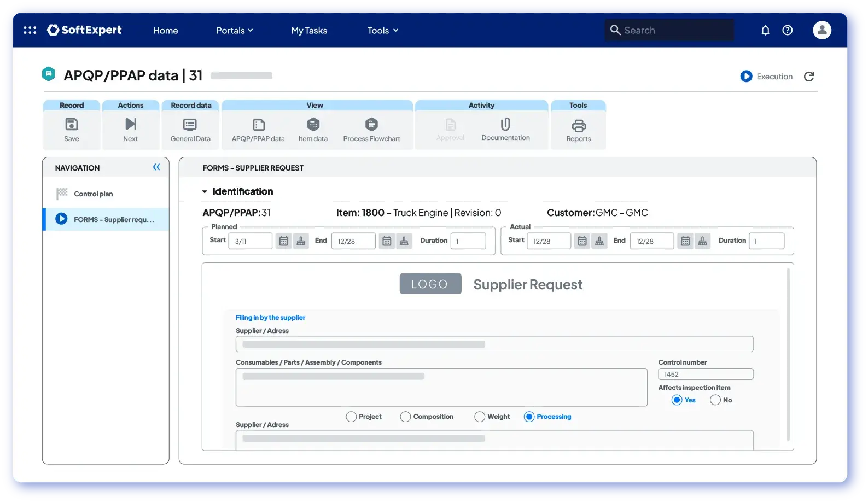868x503 pixels.
Task: Go to Home in the top menu
Action: point(166,31)
